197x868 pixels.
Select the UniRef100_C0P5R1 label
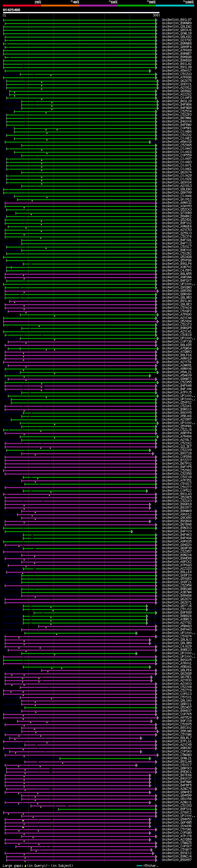pos(177,128)
